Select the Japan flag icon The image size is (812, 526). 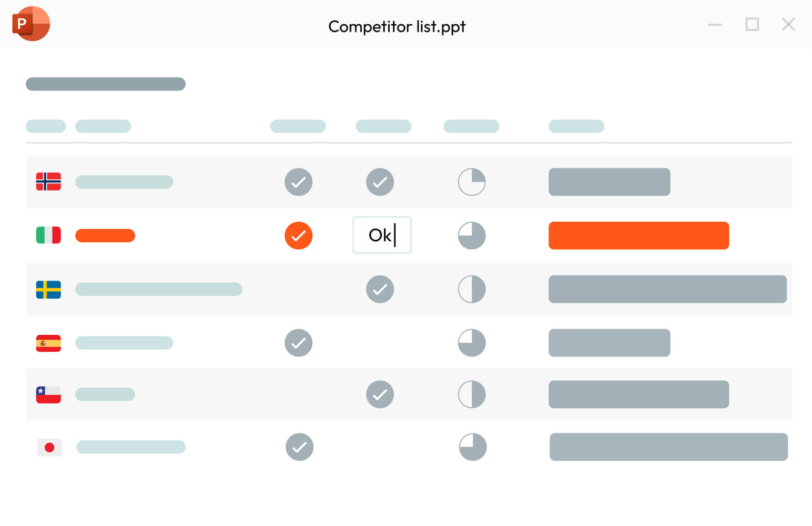50,447
